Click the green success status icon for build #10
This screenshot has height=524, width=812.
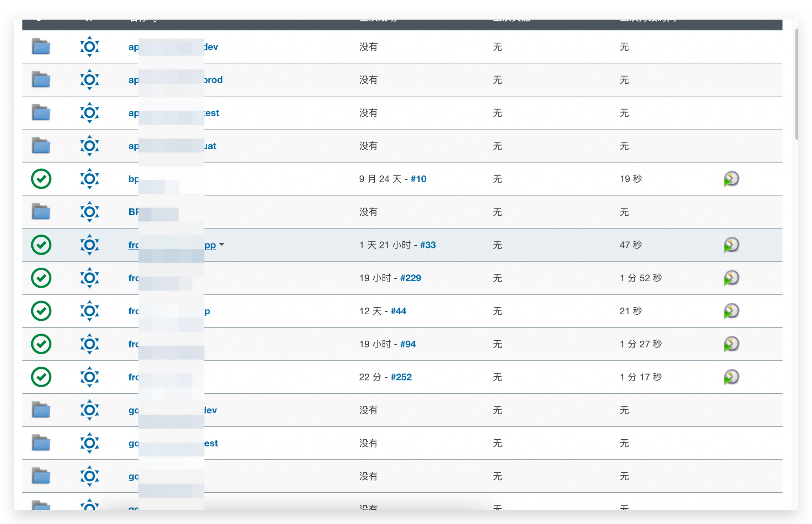pyautogui.click(x=41, y=179)
